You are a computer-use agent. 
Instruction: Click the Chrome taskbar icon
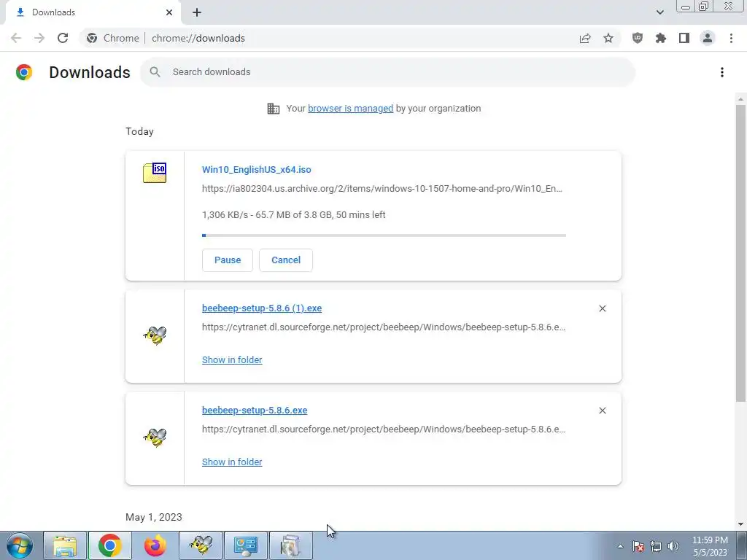click(x=109, y=545)
